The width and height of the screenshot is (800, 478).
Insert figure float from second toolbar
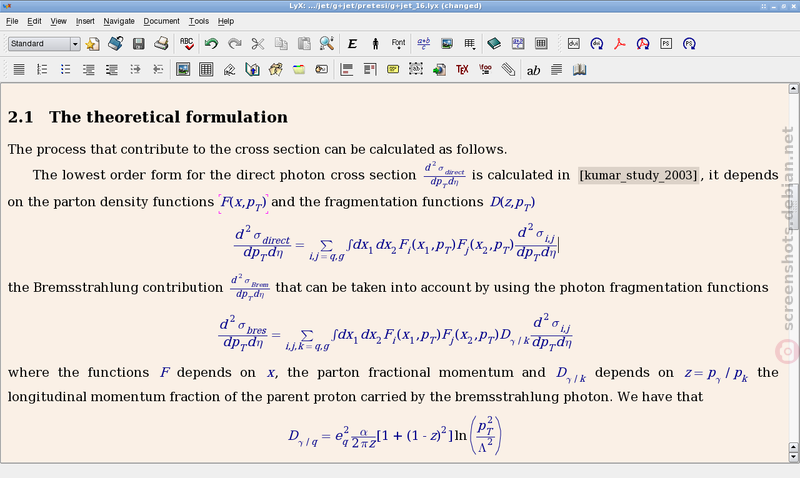point(183,69)
